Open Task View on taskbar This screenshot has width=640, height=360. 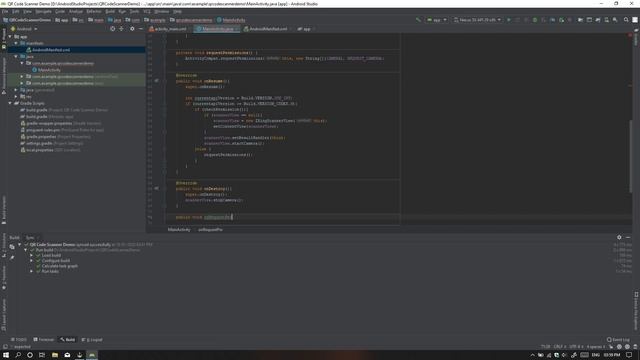42,355
